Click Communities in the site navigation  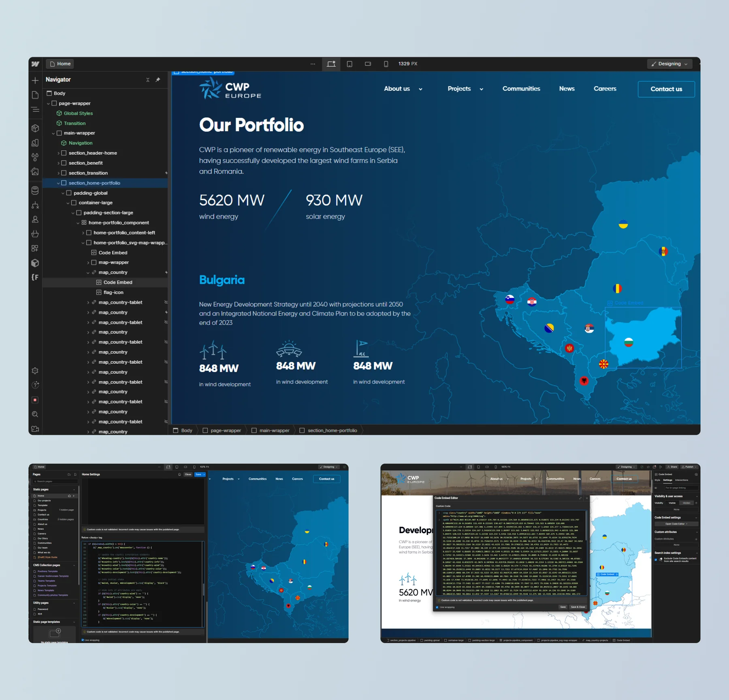pos(521,89)
